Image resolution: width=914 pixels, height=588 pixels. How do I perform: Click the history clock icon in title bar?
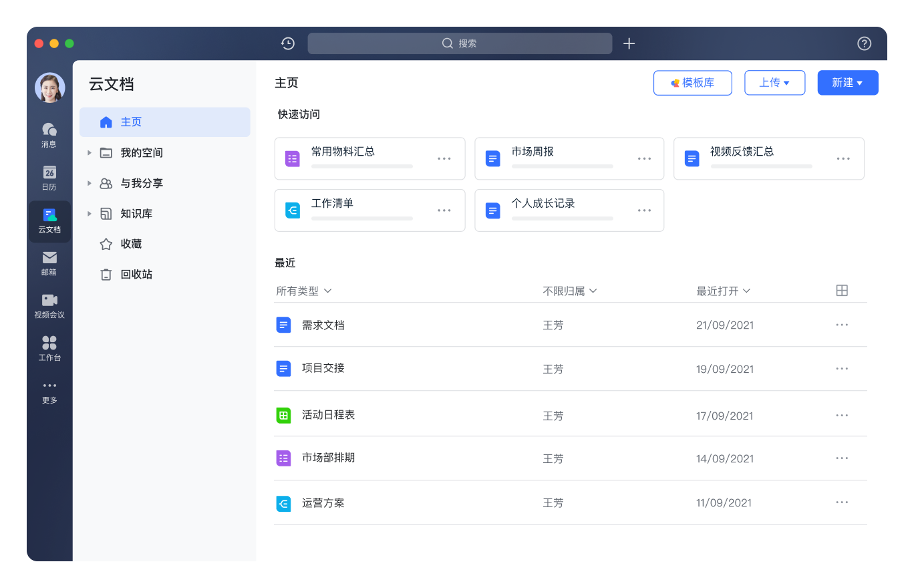pos(288,43)
